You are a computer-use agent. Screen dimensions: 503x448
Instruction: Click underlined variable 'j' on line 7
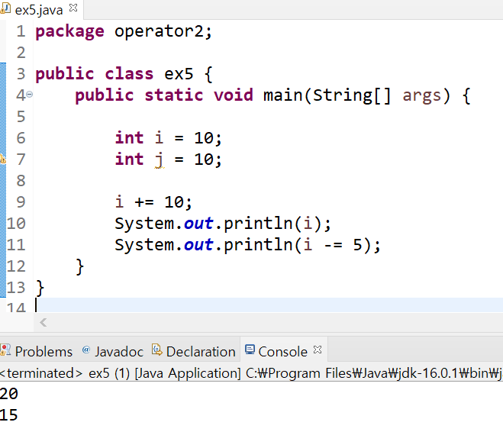pos(159,160)
